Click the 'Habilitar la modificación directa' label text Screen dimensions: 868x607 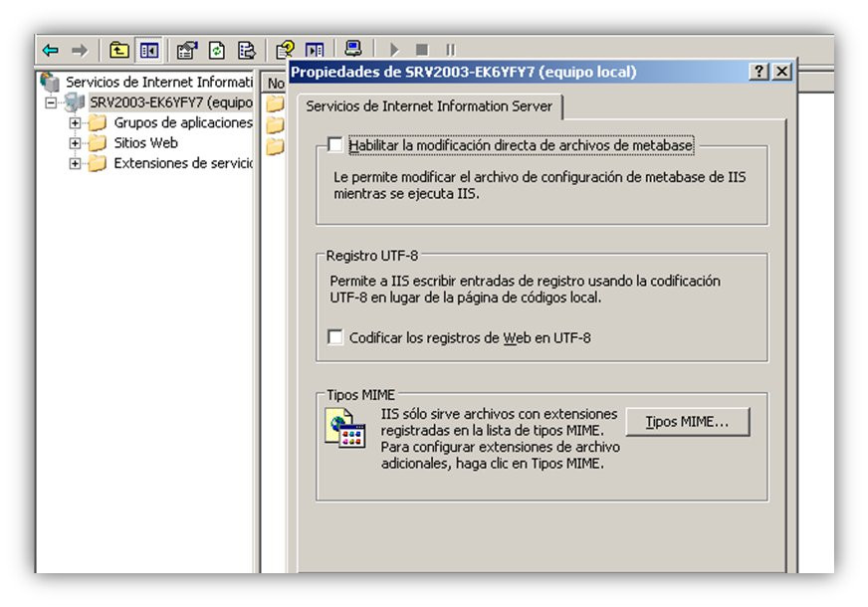tap(521, 145)
